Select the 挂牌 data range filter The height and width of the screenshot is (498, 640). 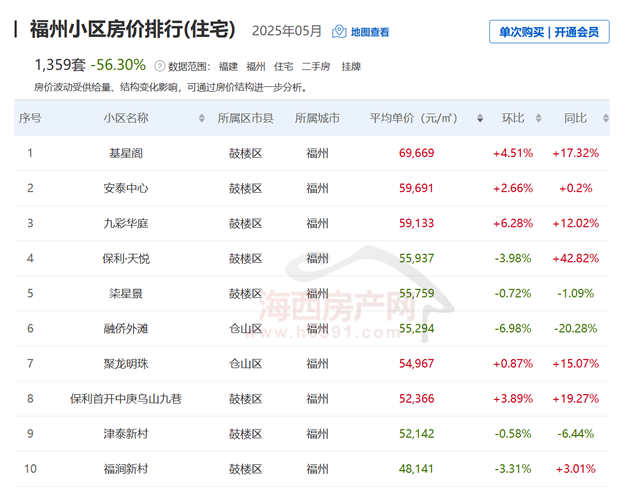351,66
